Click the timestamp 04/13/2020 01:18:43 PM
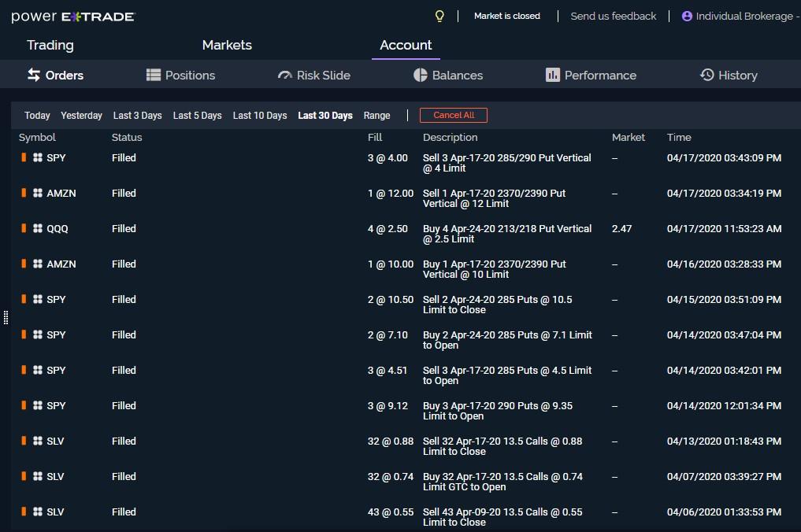The width and height of the screenshot is (801, 532). point(725,441)
